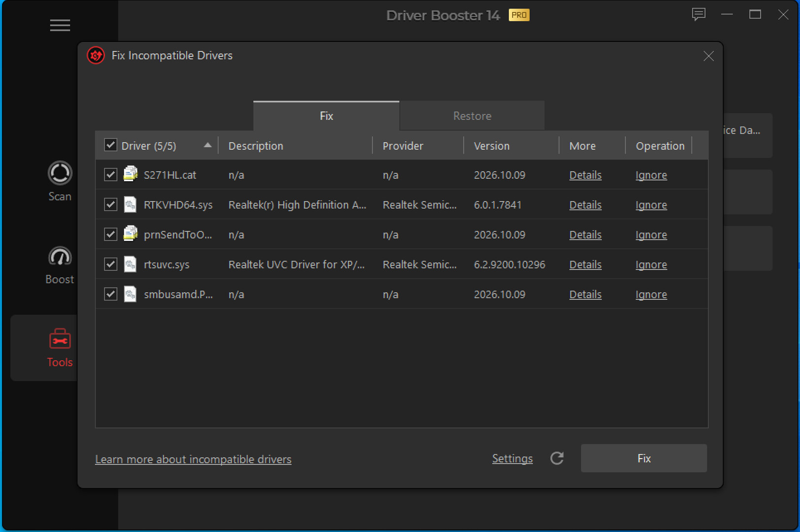Ignore the smbusamd driver
Image resolution: width=800 pixels, height=532 pixels.
pos(651,295)
